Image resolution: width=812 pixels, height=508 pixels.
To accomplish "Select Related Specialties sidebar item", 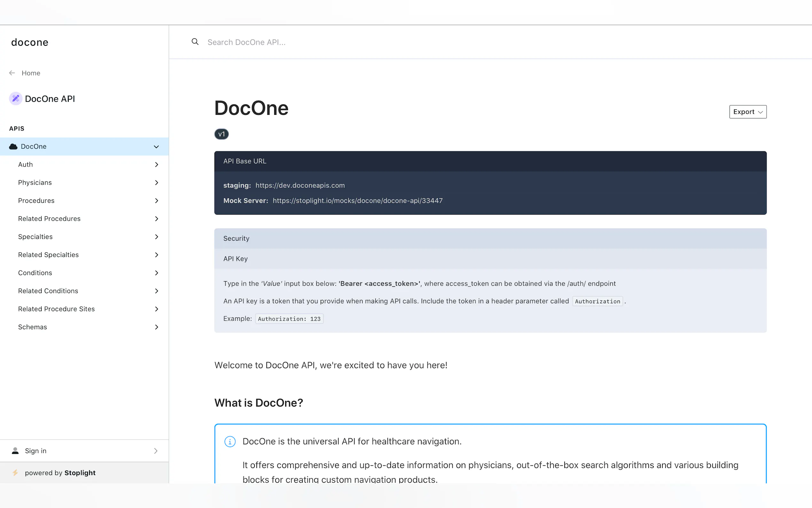I will [48, 255].
